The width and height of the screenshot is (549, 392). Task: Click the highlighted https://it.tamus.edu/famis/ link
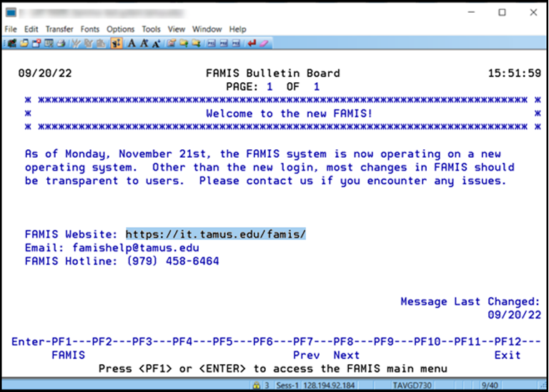tap(216, 234)
